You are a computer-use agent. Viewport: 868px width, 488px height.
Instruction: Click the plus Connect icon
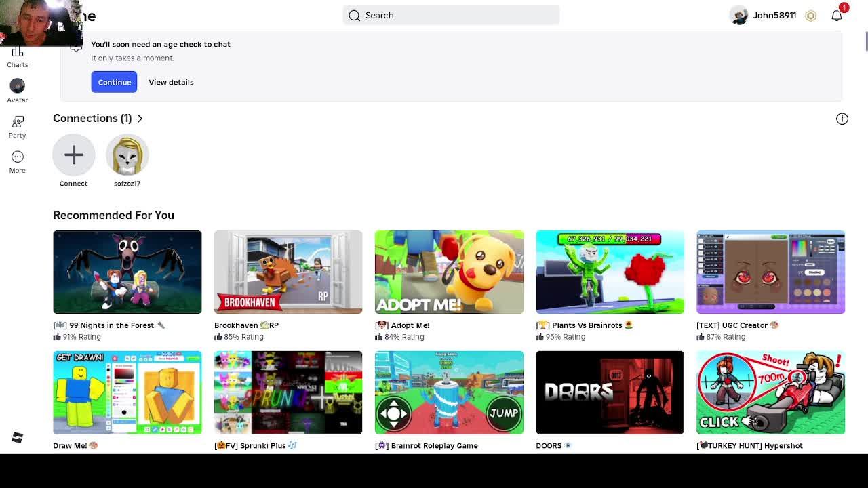74,155
